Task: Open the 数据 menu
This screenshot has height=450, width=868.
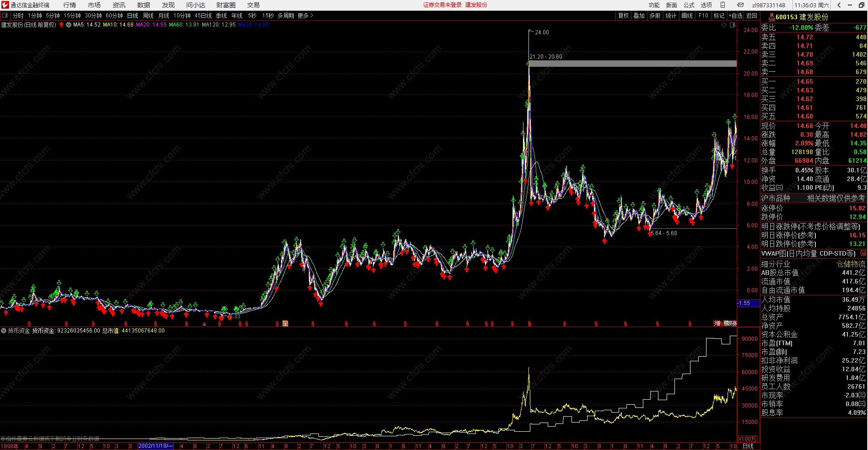Action: point(144,5)
